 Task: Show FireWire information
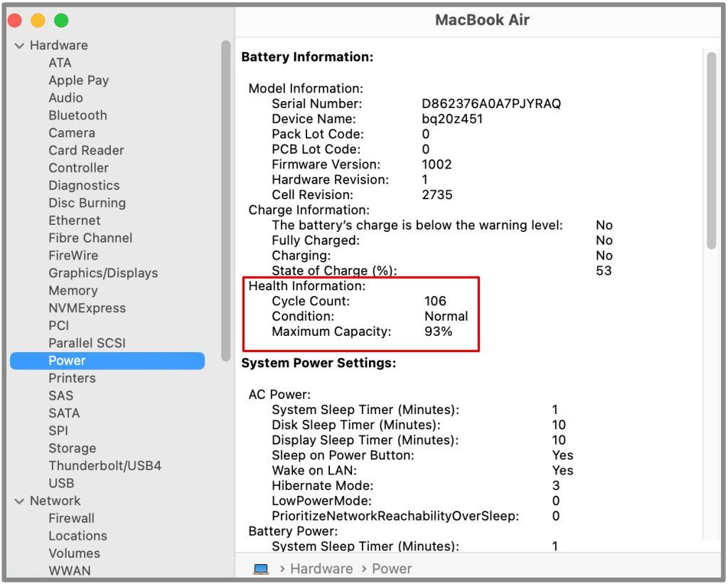click(73, 255)
